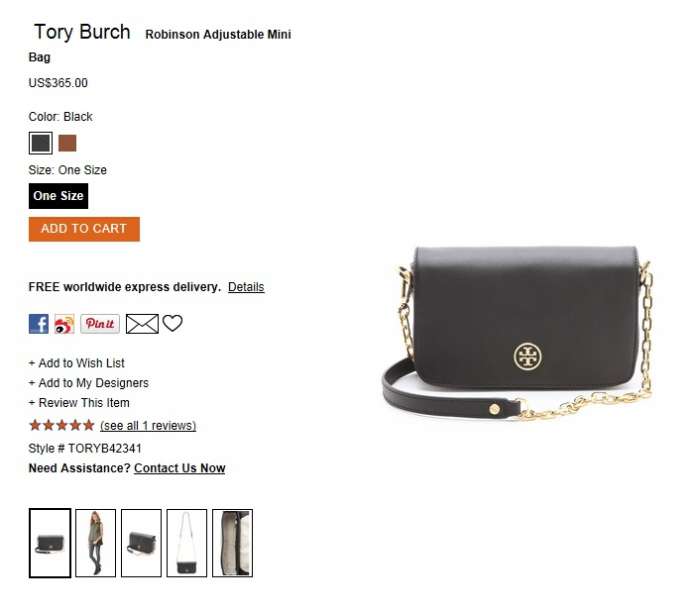Share via the Weibo icon

point(64,324)
